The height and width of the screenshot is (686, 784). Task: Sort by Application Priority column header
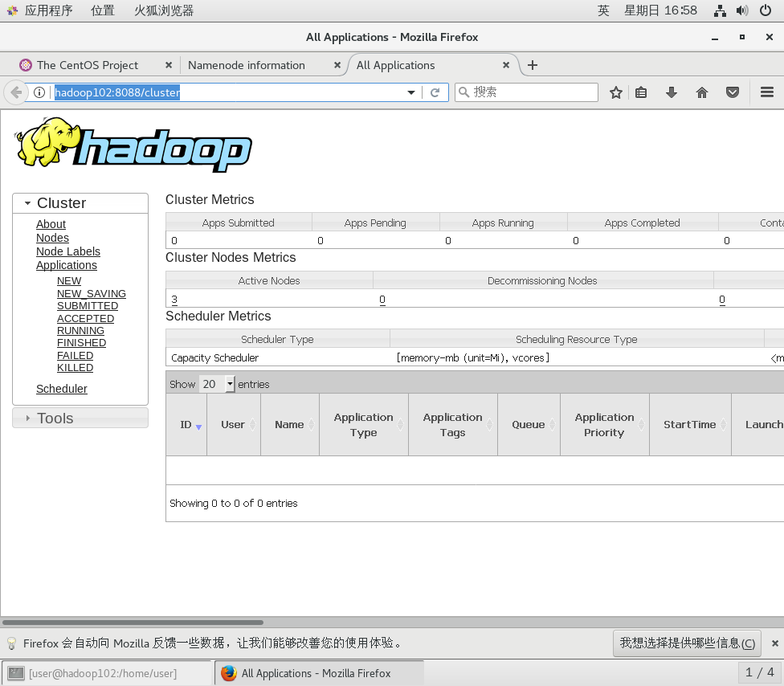click(x=605, y=424)
